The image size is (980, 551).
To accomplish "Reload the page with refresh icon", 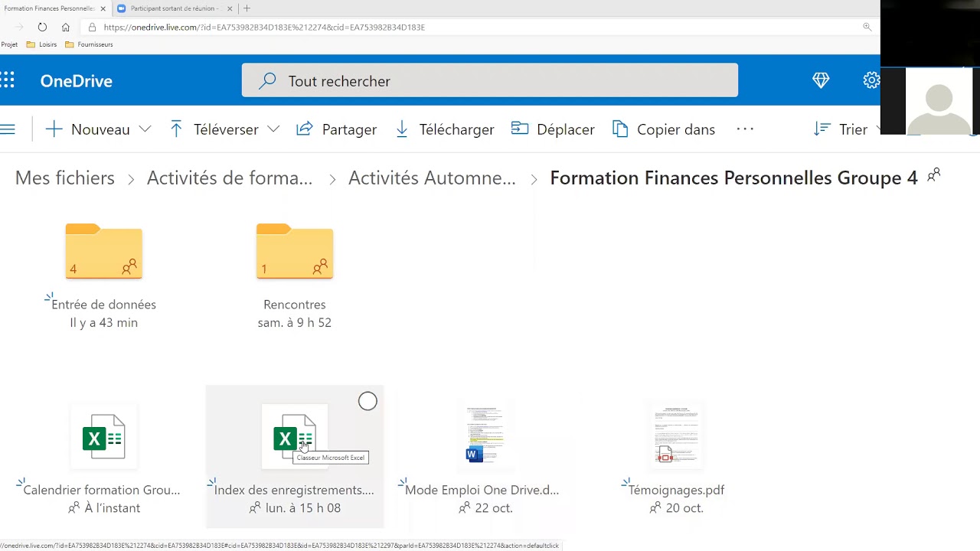I will (x=42, y=27).
